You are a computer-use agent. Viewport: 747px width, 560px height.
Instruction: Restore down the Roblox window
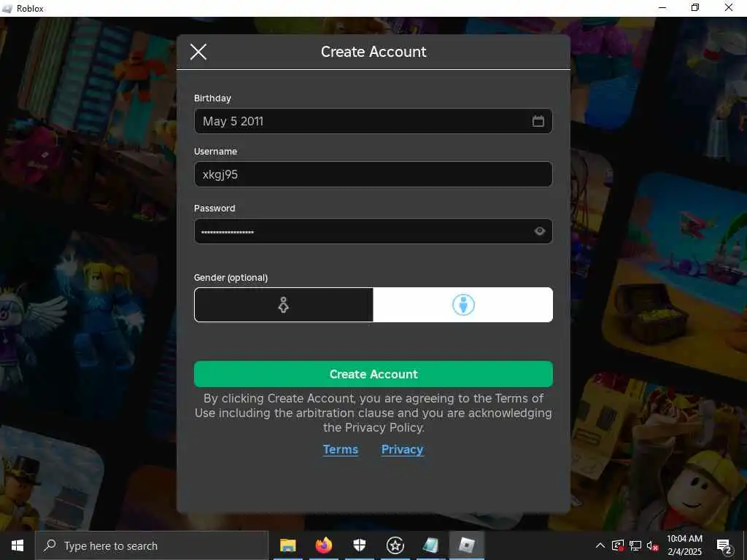point(695,7)
